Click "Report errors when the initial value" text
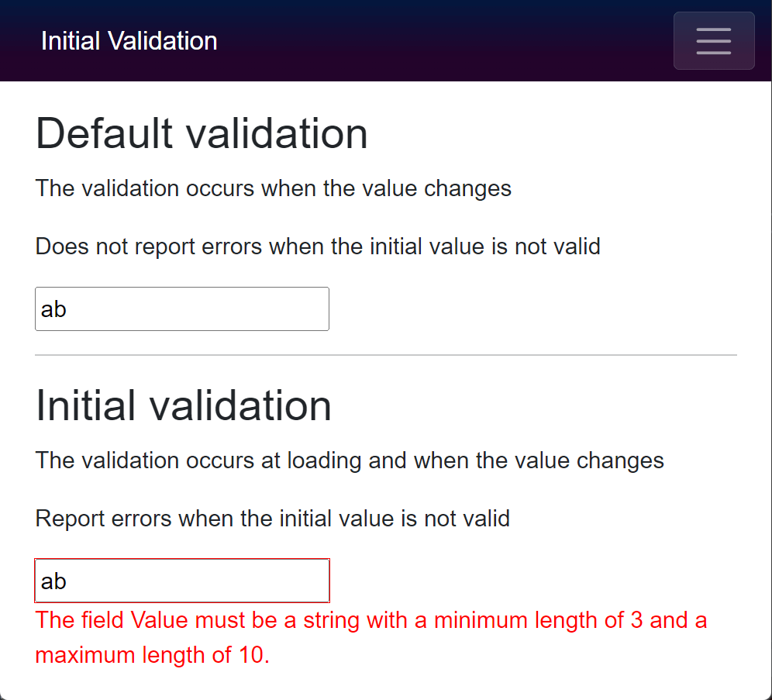Screen dimensions: 772x700 [x=273, y=518]
